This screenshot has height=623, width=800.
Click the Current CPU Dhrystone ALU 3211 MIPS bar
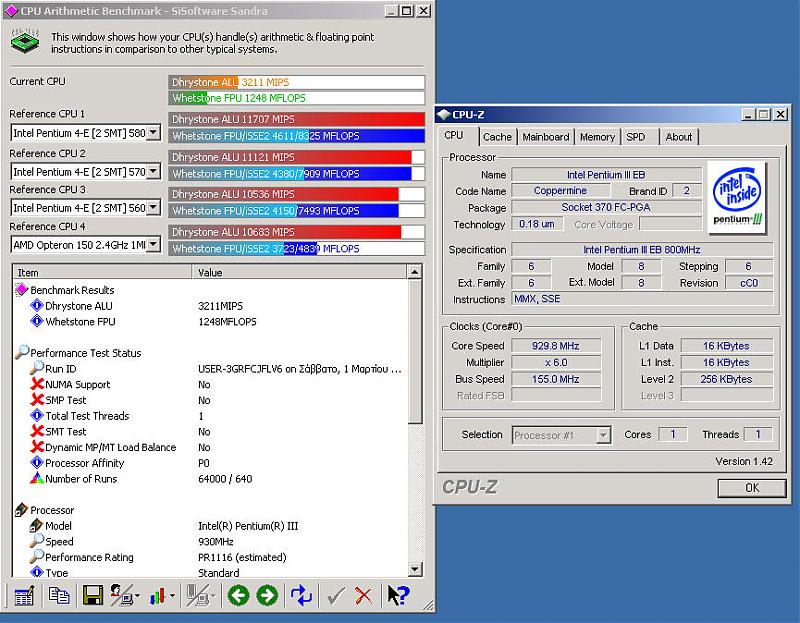[296, 82]
